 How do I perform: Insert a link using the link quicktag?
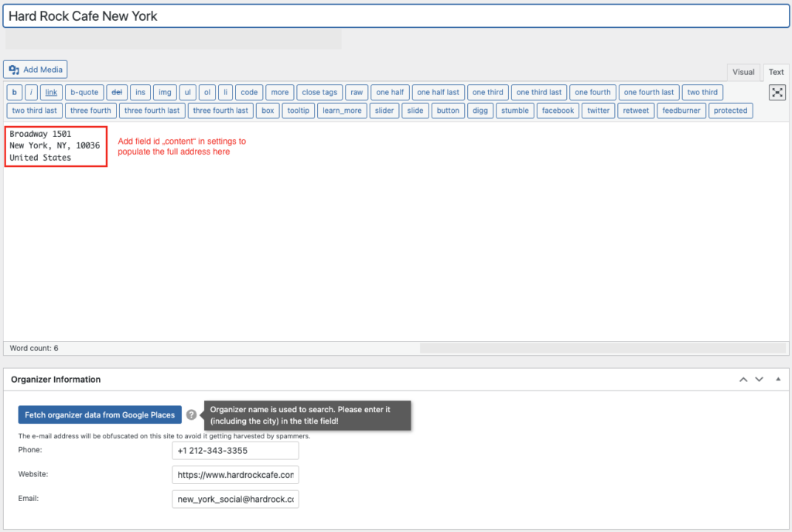51,92
